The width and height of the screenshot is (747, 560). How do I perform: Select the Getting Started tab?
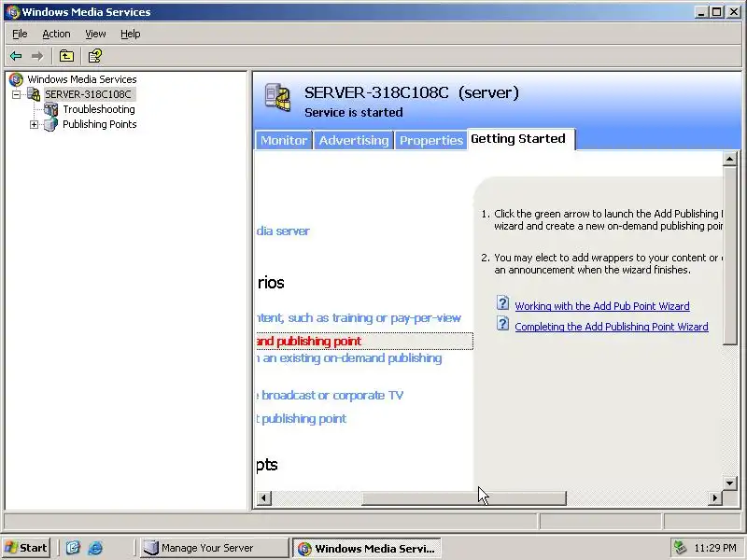[521, 139]
